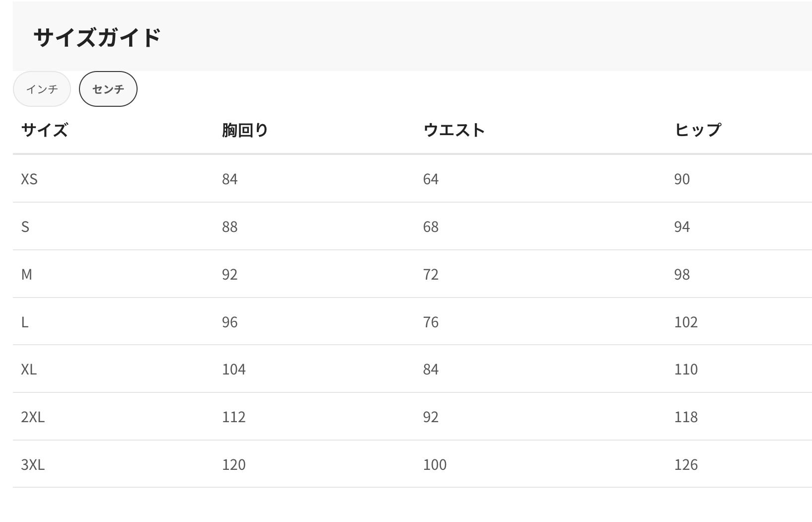Image resolution: width=812 pixels, height=522 pixels.
Task: Select the XL size row label
Action: [29, 369]
